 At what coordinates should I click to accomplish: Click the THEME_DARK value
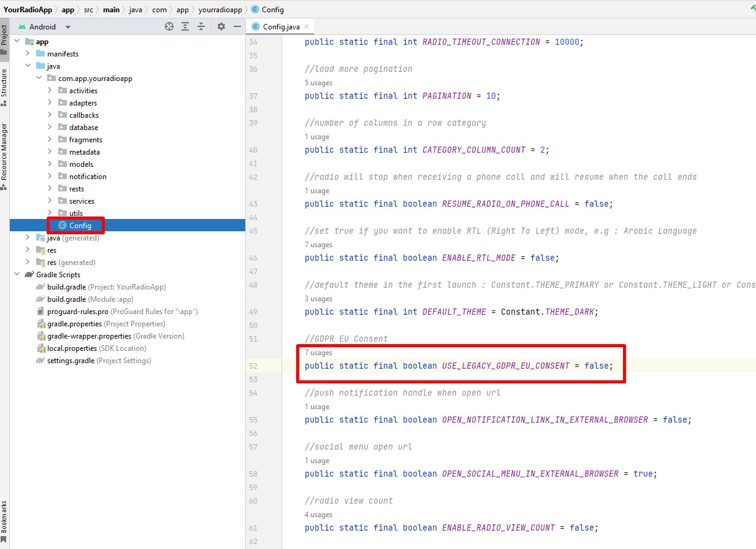coord(570,312)
